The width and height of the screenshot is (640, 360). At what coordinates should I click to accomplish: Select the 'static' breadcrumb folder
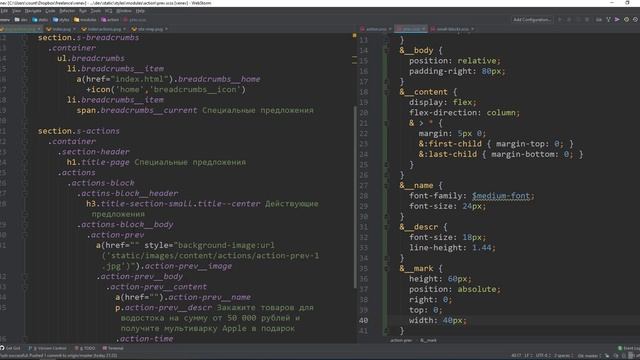tap(40, 20)
